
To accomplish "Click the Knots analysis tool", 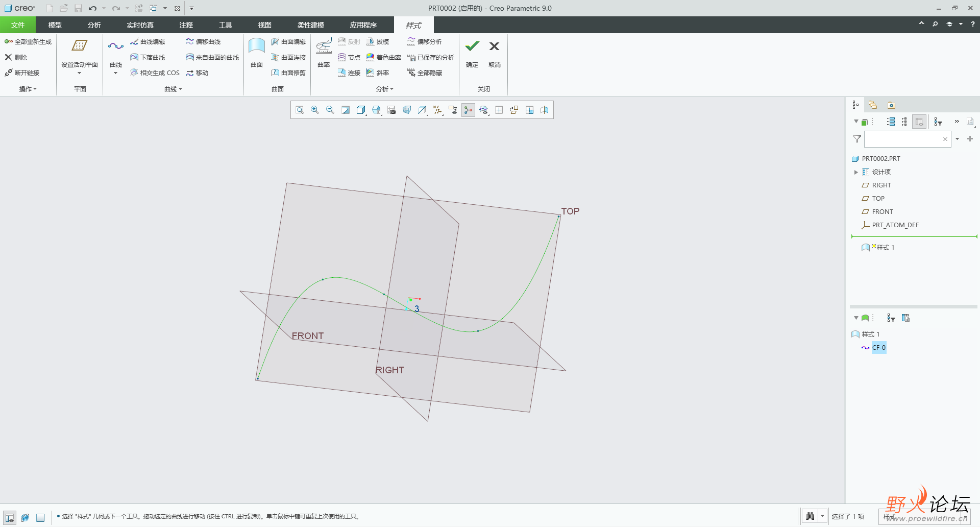I will 349,57.
